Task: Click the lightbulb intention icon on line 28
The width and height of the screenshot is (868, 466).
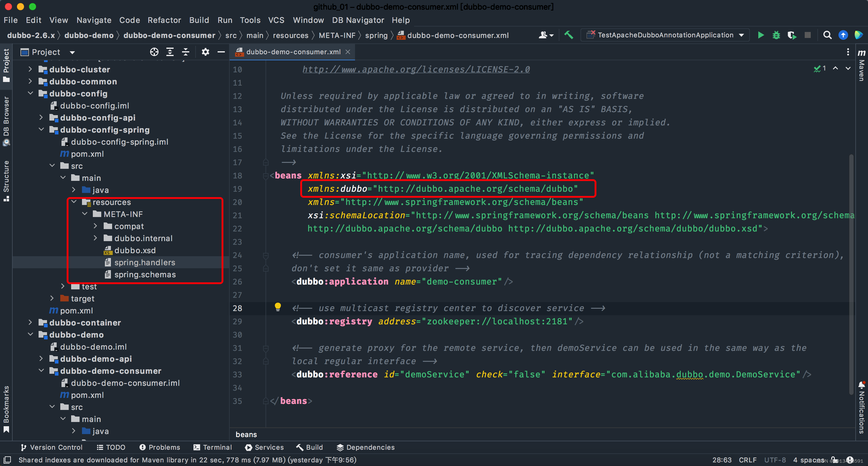Action: pos(277,307)
